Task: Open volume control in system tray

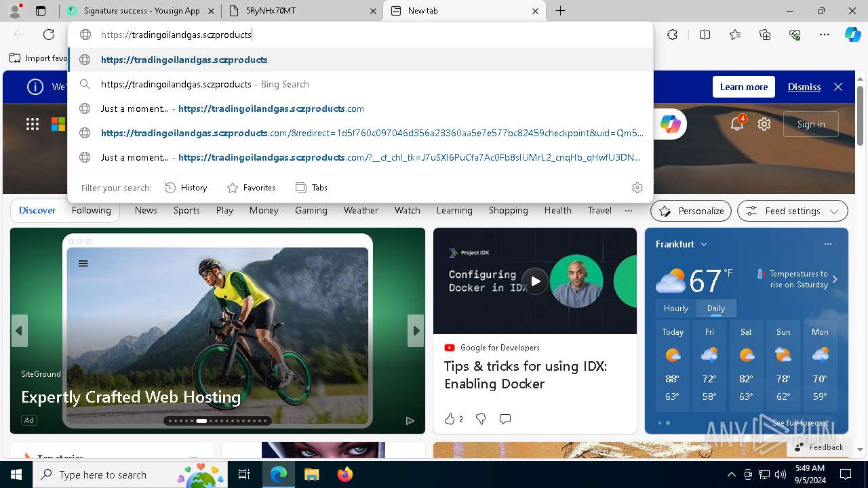Action: coord(781,474)
